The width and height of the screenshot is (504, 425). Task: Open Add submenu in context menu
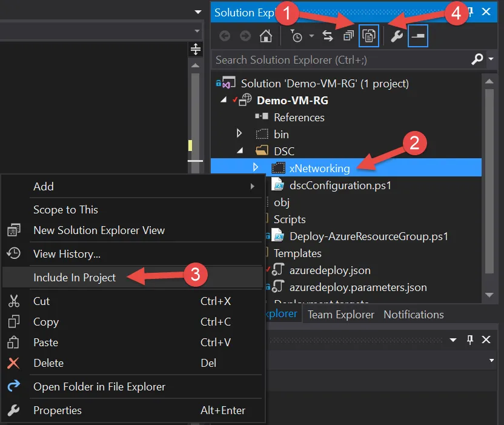[133, 187]
